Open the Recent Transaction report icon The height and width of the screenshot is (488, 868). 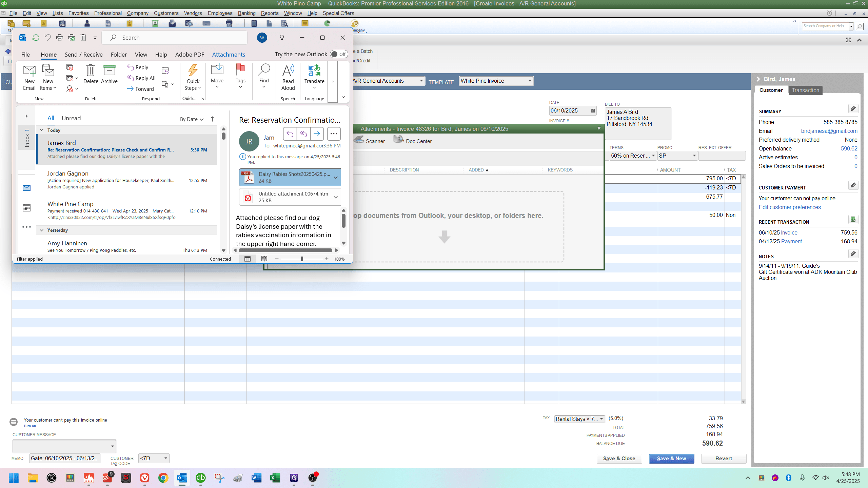pyautogui.click(x=853, y=220)
